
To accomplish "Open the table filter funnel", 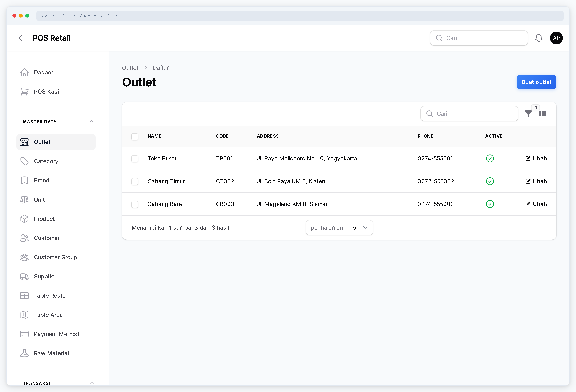I will (528, 113).
